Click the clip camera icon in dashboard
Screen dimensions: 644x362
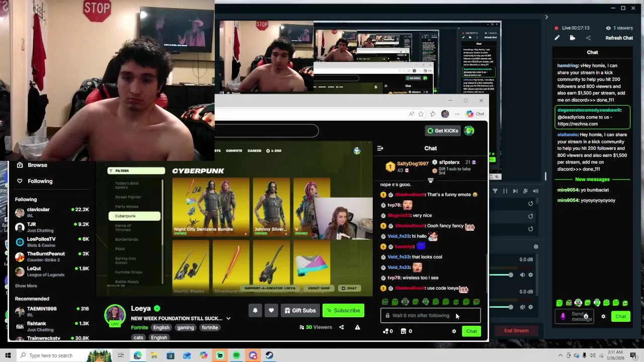pyautogui.click(x=573, y=38)
